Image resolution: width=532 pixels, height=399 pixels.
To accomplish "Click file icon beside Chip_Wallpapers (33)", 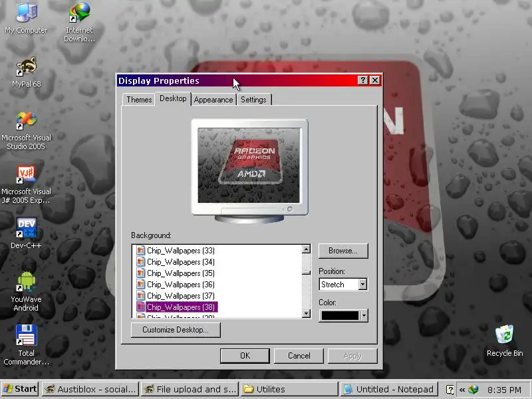I will pyautogui.click(x=140, y=251).
